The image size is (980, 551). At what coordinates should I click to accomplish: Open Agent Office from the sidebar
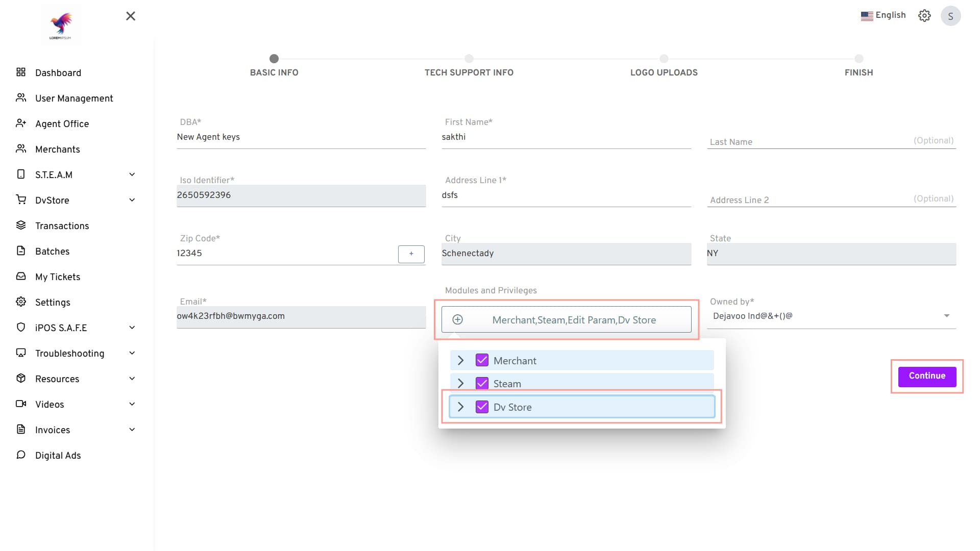click(62, 123)
